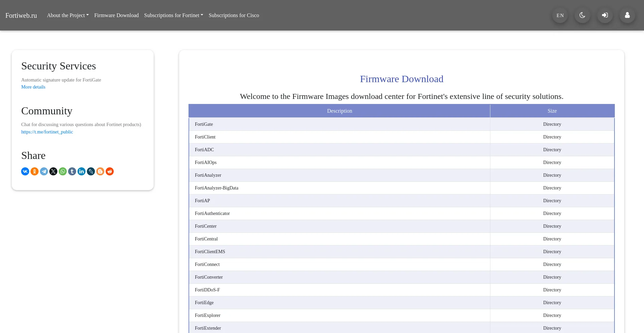The height and width of the screenshot is (333, 644).
Task: Share the page on LiveJournal
Action: 91,171
